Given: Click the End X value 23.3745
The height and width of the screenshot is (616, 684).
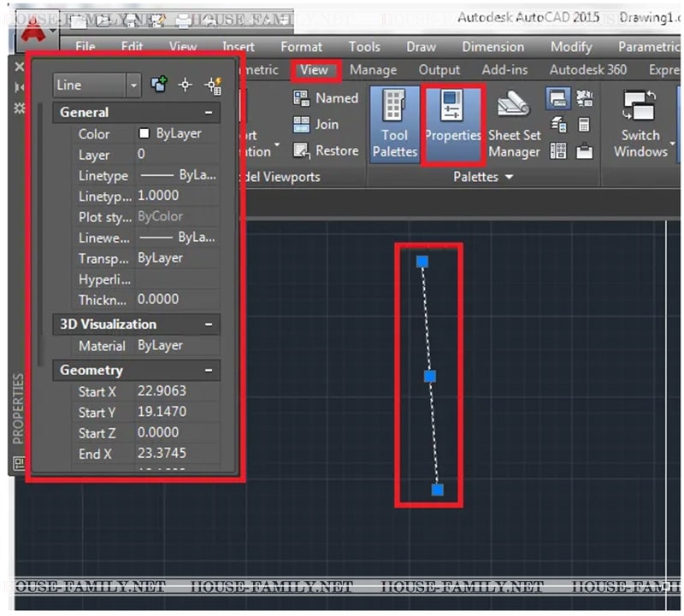Looking at the screenshot, I should pos(178,454).
